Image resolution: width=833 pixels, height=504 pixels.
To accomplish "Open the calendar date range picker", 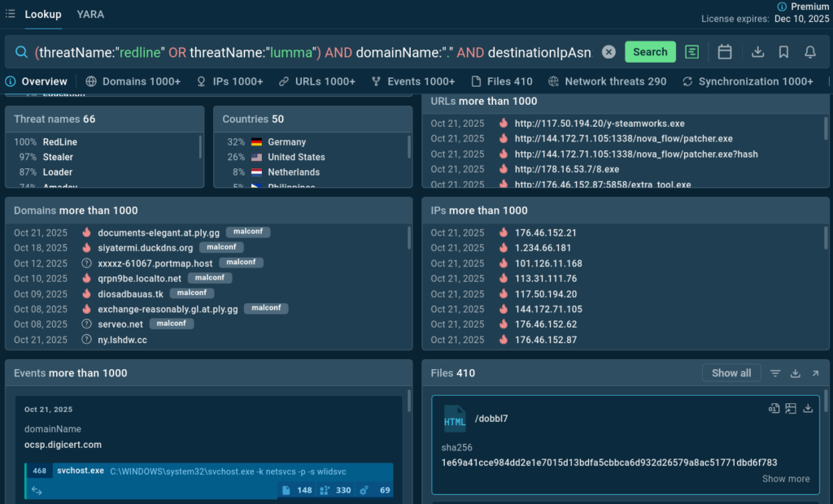I will 725,52.
